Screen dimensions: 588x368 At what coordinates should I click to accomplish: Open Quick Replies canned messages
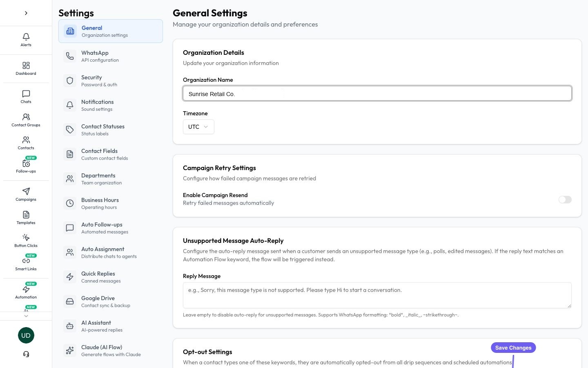tap(111, 277)
